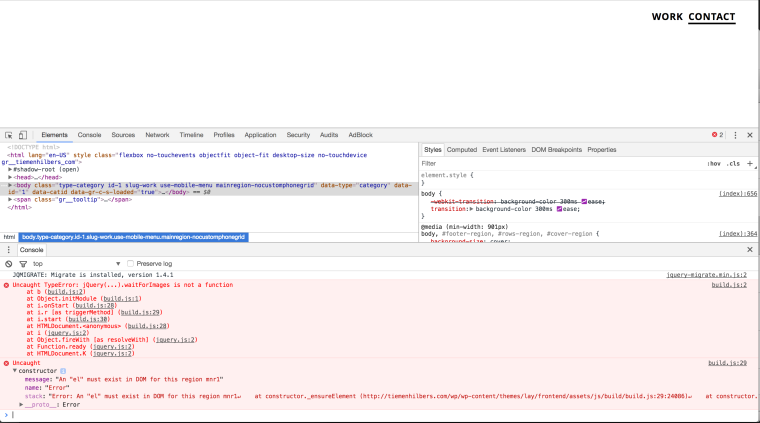Click the CONTACT link on the page
This screenshot has height=423, width=760.
coord(711,17)
